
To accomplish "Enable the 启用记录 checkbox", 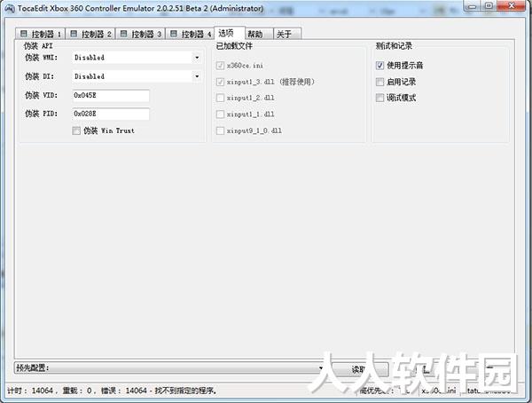I will (380, 82).
